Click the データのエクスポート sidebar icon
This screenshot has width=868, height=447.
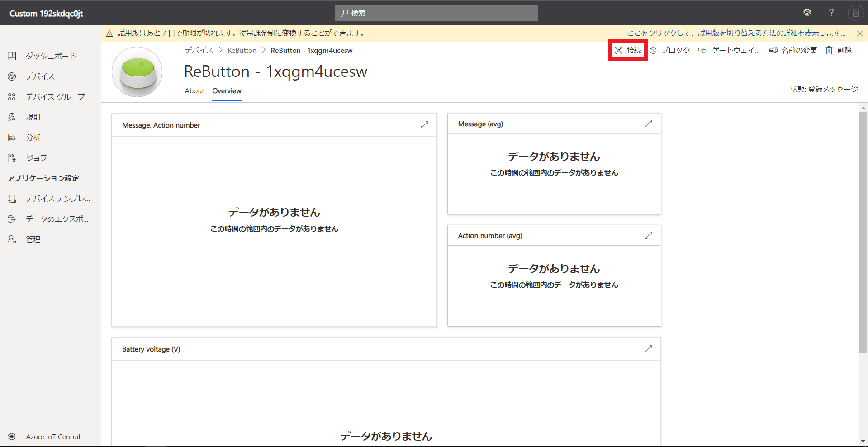[12, 219]
